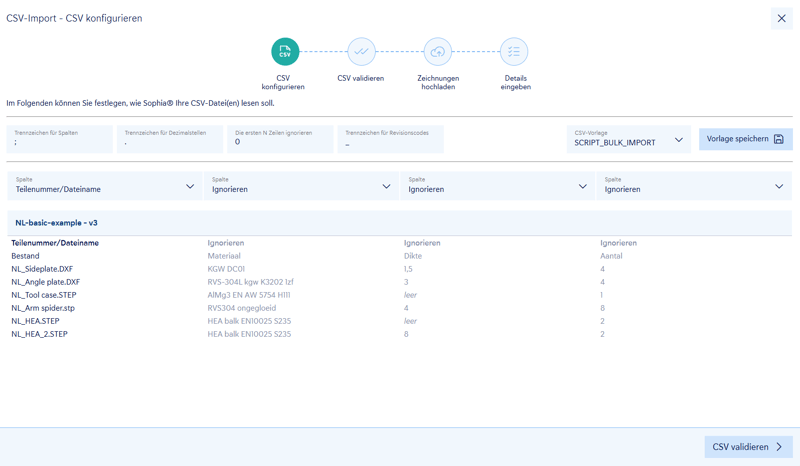Screen dimensions: 800x466
Task: Open the fourth Spalte Ignorieren dropdown
Action: click(x=694, y=186)
